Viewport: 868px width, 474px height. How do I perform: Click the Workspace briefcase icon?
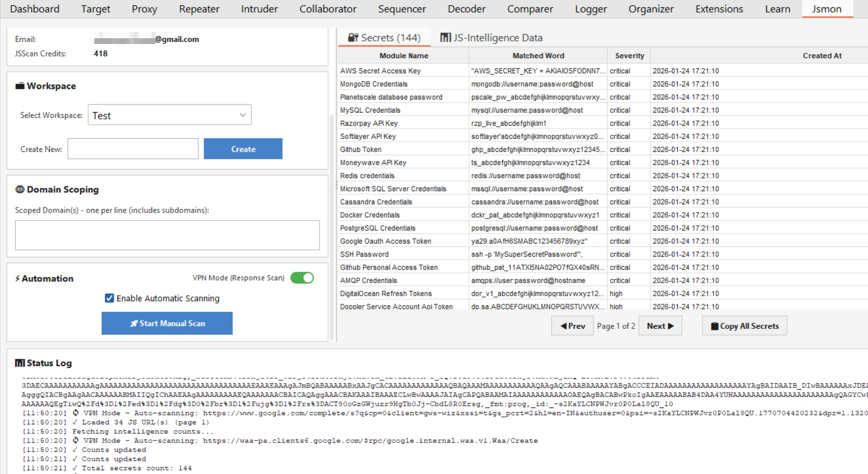point(20,86)
